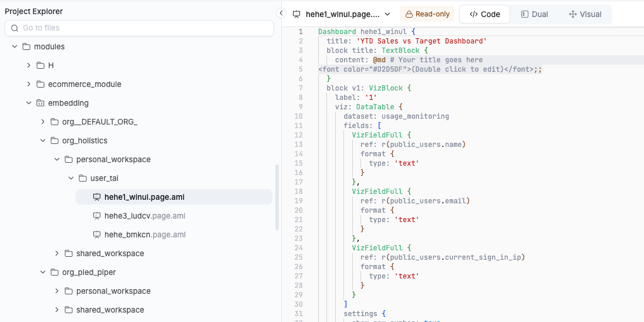644x322 pixels.
Task: Click the dashboard icon in the editor file tab
Action: click(296, 14)
